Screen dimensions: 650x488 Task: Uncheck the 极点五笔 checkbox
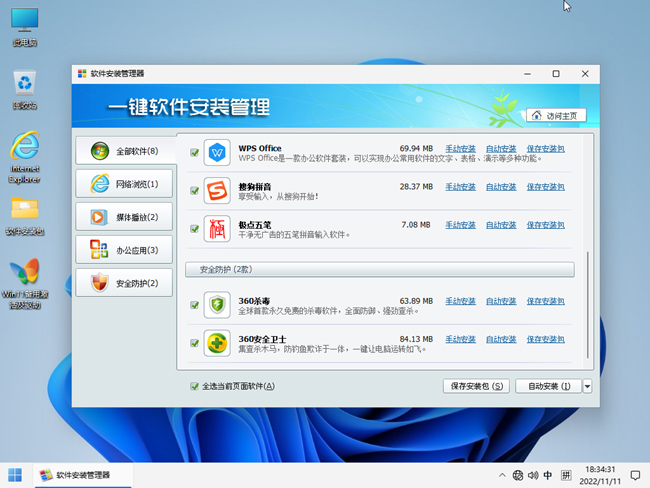click(x=194, y=229)
